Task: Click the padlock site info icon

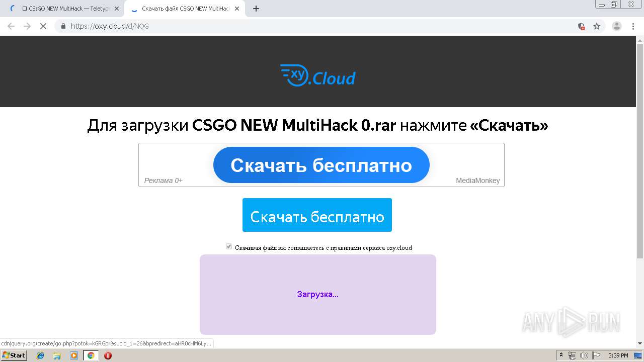Action: [63, 26]
